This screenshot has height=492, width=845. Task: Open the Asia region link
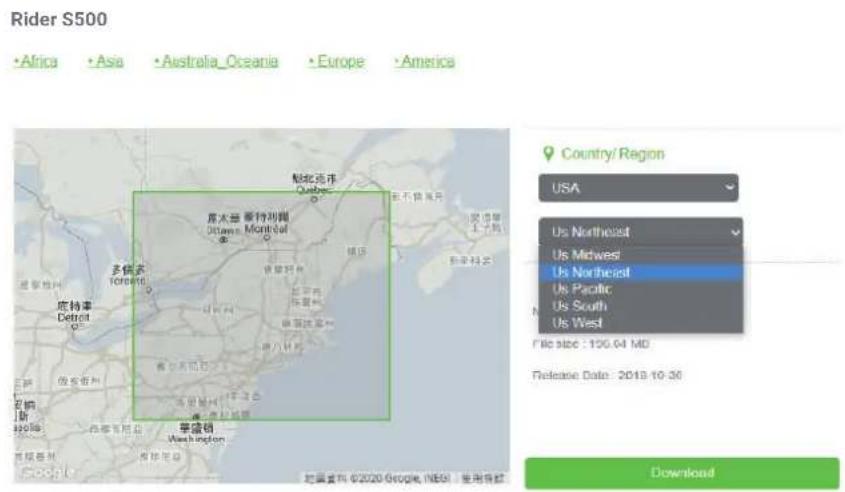(106, 61)
